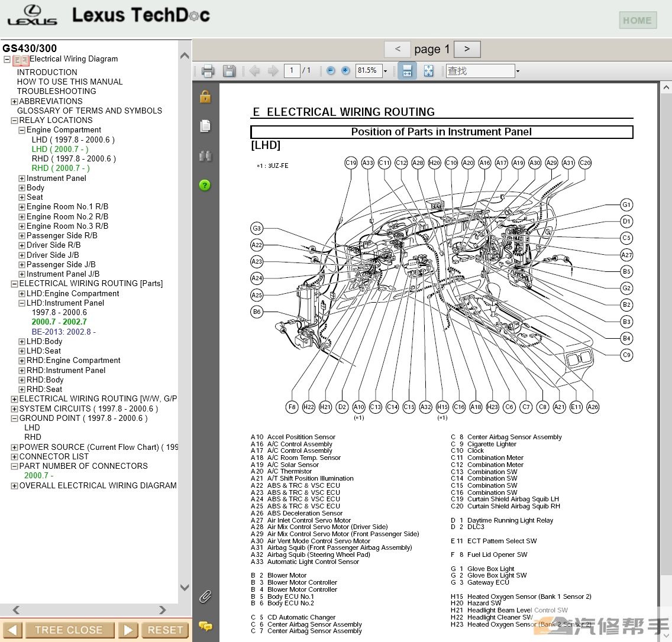Select LHD ( 2000.7 - ) under Engine Compartment

[x=60, y=149]
